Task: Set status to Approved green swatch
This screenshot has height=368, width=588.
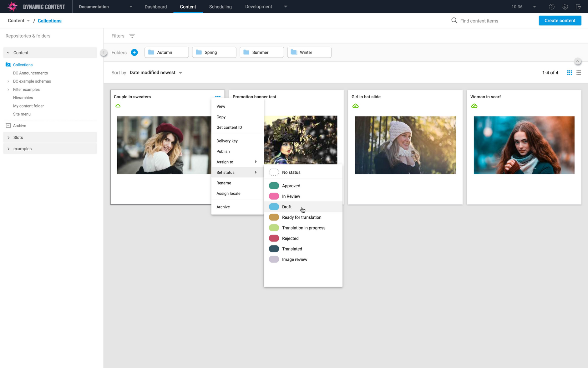Action: click(274, 186)
